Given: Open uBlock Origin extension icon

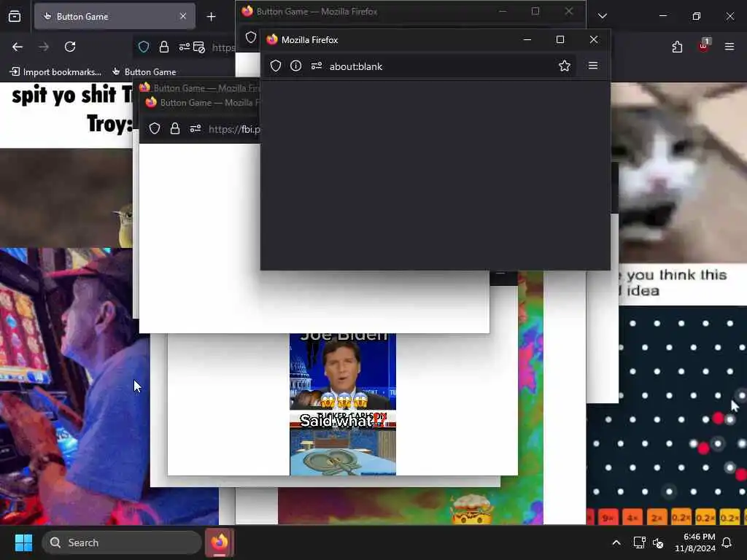Looking at the screenshot, I should pos(704,46).
